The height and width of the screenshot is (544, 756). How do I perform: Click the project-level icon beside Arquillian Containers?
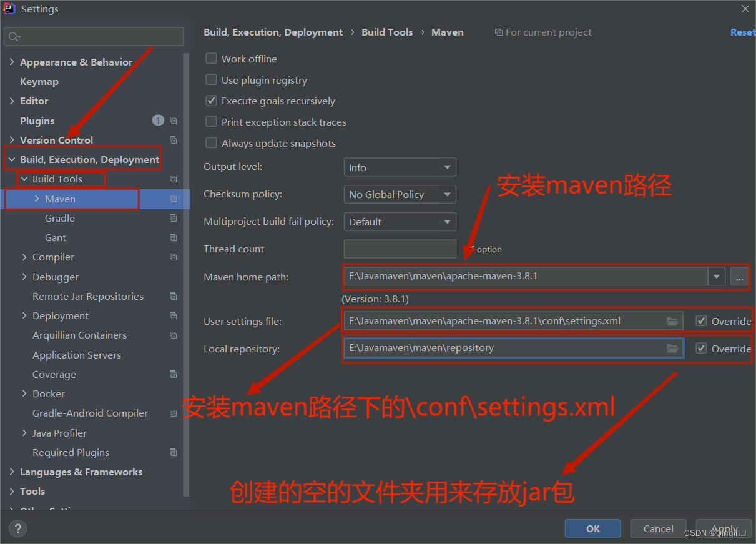(x=173, y=335)
